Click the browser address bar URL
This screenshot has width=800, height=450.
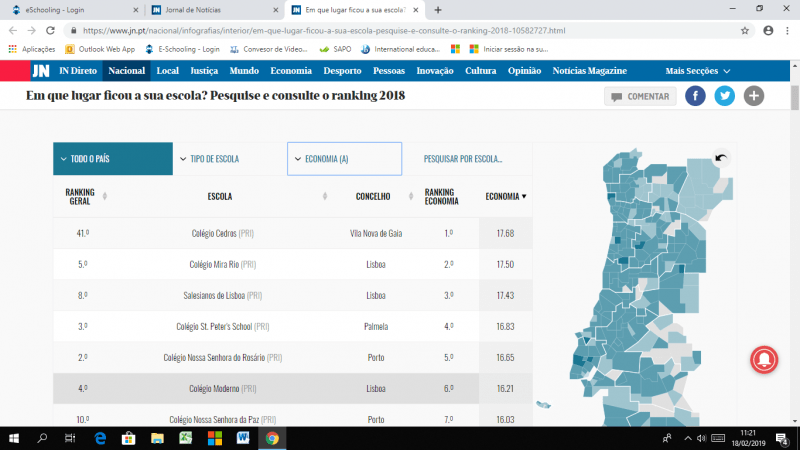pyautogui.click(x=324, y=31)
